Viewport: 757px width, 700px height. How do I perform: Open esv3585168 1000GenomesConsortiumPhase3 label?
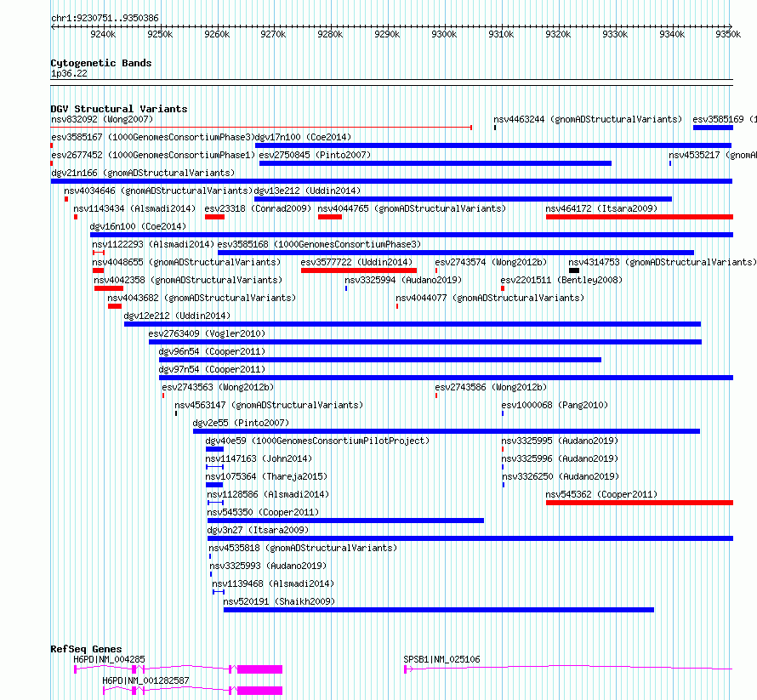pyautogui.click(x=319, y=244)
